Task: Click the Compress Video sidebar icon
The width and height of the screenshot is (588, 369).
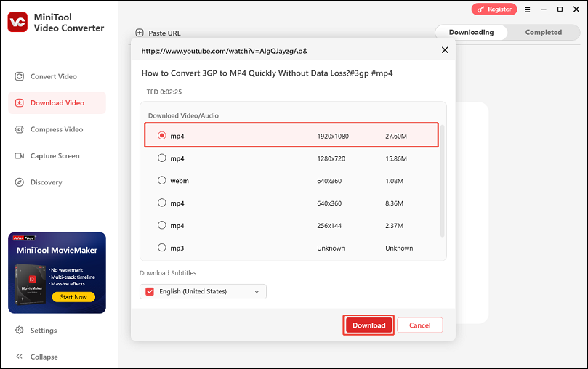Action: pyautogui.click(x=19, y=129)
